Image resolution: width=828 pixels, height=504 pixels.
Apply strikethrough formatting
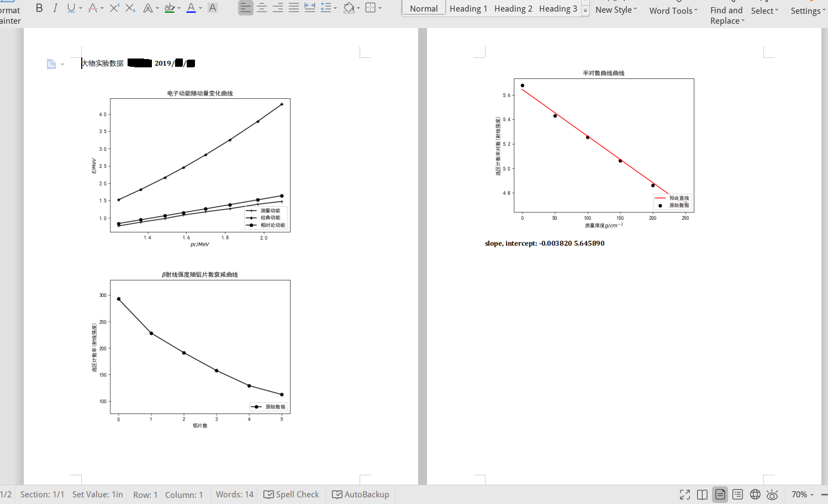[92, 8]
